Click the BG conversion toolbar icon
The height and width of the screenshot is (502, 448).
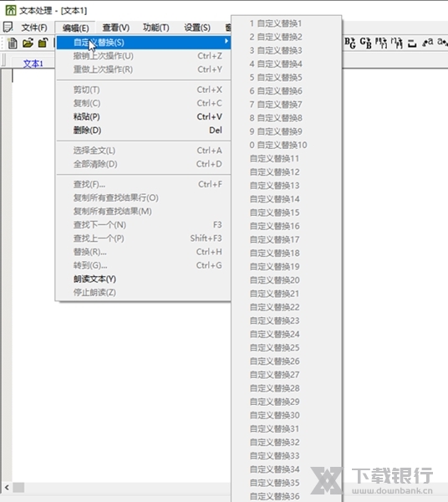(350, 43)
